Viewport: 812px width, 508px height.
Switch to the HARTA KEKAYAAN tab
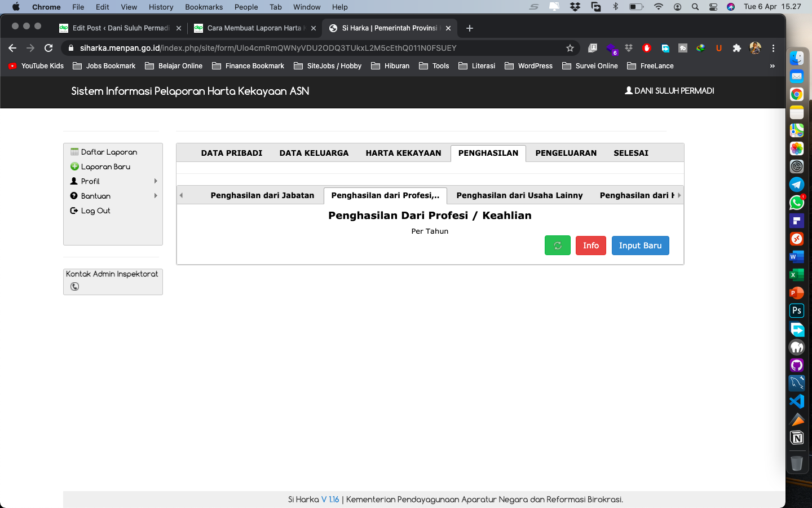[403, 153]
